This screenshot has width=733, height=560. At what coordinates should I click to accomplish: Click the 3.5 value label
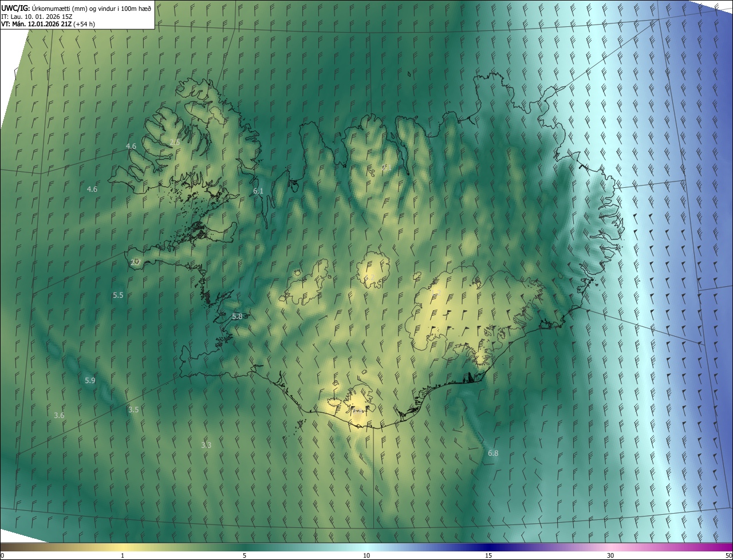(133, 409)
